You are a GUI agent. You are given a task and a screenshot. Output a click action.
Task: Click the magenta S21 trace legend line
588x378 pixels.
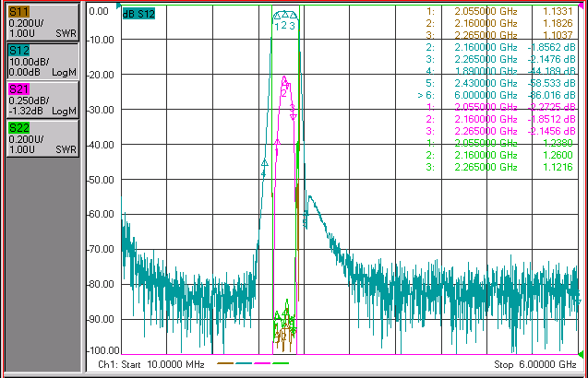click(x=262, y=363)
